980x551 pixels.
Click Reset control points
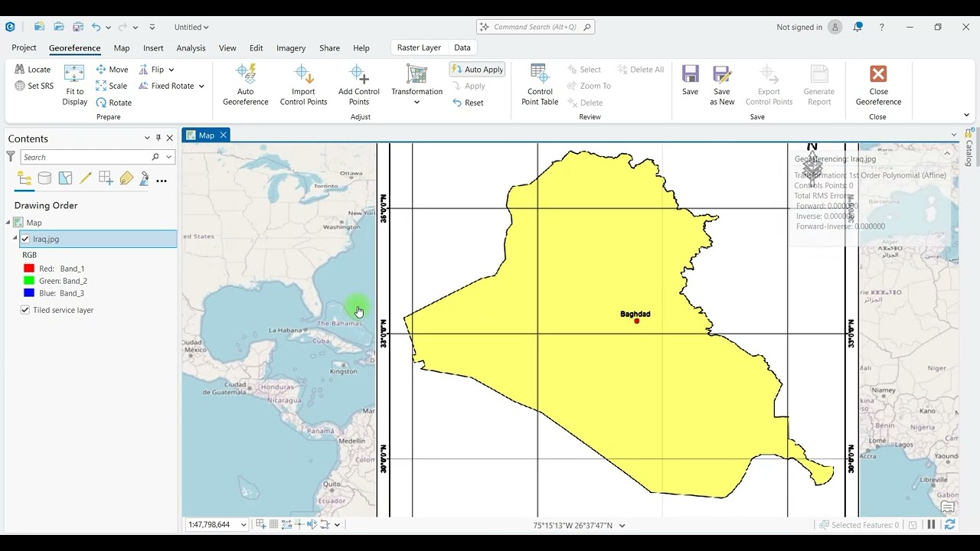(468, 103)
